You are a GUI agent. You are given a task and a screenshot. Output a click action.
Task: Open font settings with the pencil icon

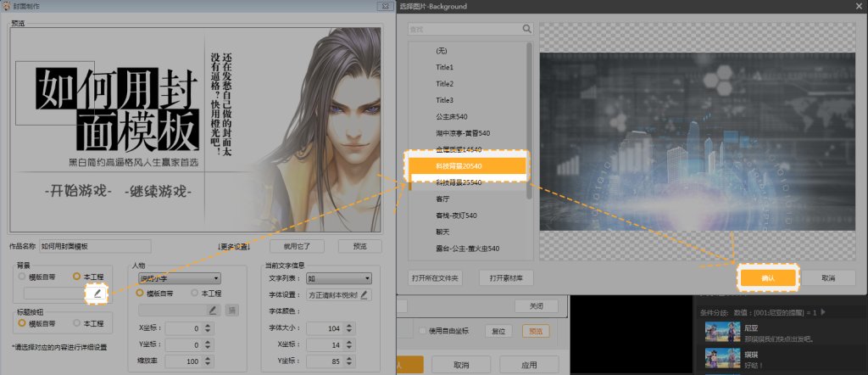pyautogui.click(x=365, y=294)
